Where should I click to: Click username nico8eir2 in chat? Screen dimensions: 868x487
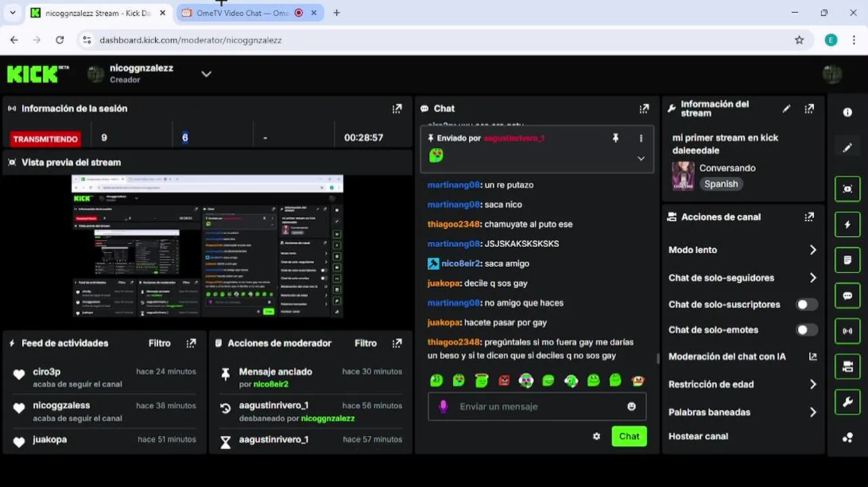(460, 264)
